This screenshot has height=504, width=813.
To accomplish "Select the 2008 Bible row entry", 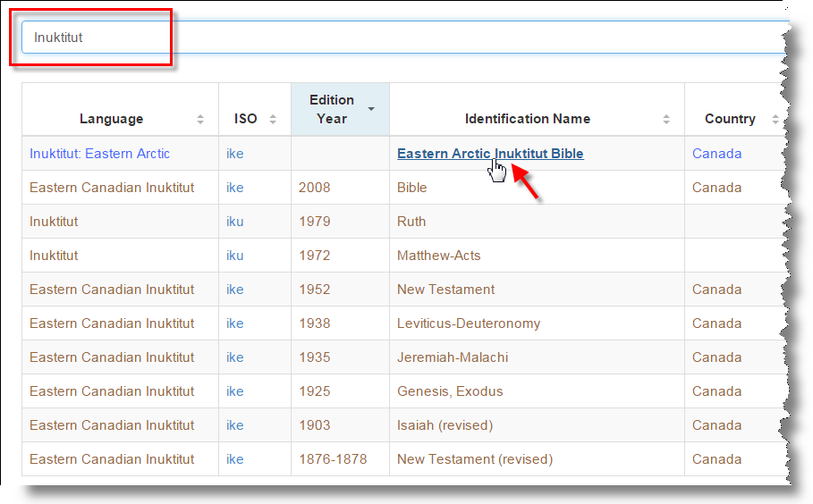I will [412, 188].
